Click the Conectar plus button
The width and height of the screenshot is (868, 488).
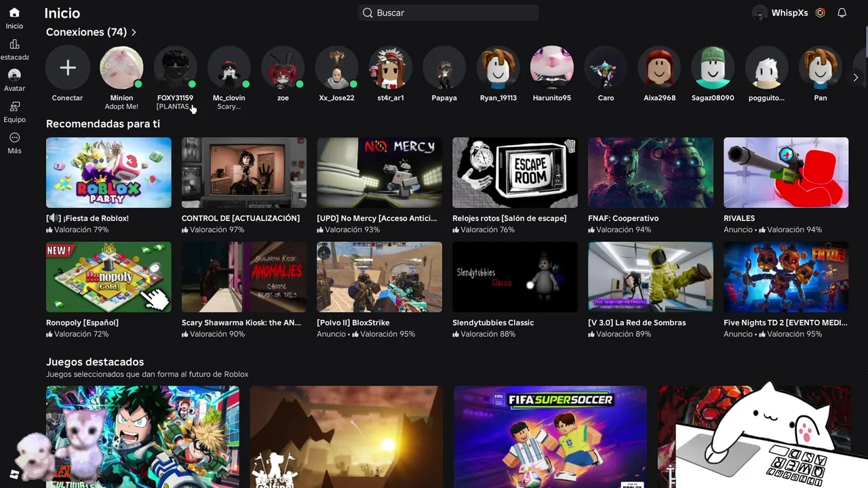[68, 68]
